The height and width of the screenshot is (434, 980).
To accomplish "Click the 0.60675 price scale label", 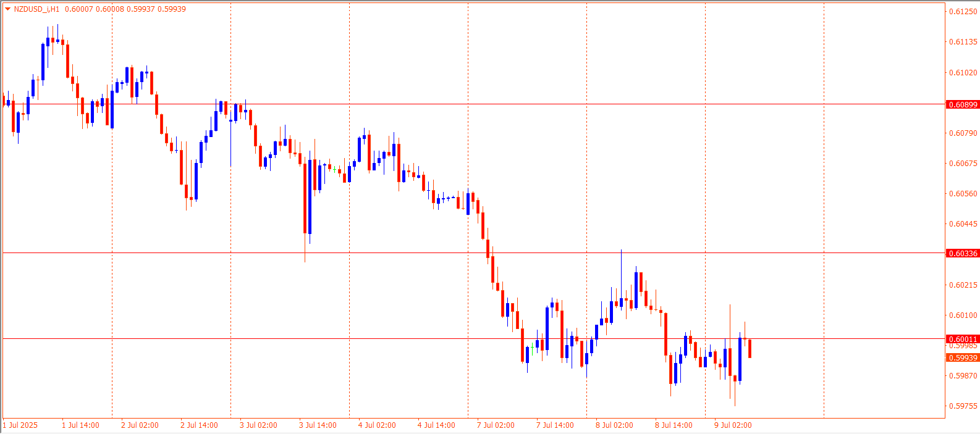I will click(x=963, y=164).
